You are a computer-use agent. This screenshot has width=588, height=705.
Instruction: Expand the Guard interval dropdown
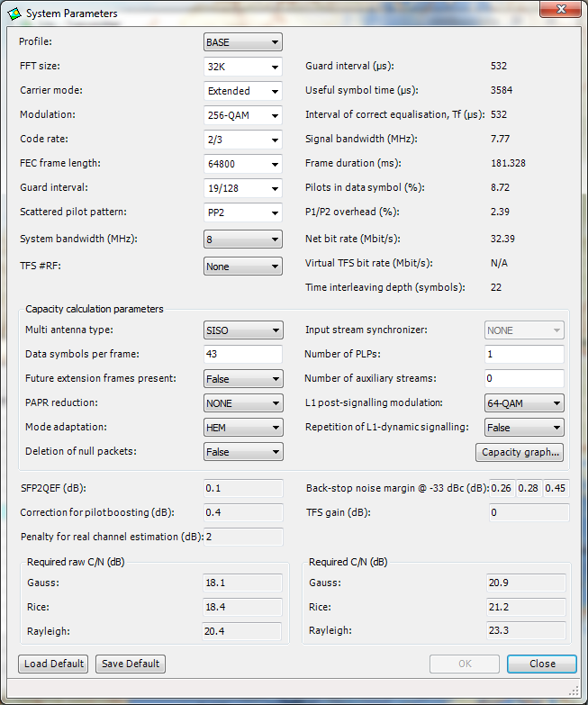[243, 188]
